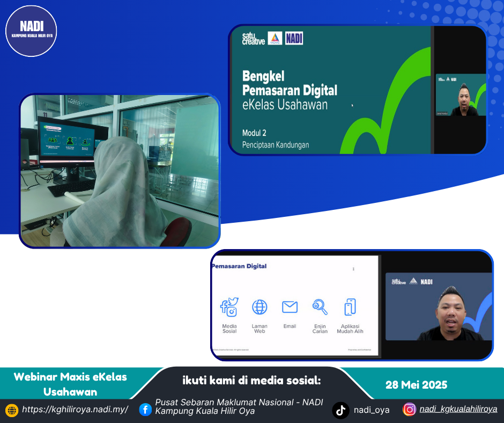This screenshot has height=423, width=504.
Task: Click the 'Penciptaan Kandungan' text
Action: pos(276,145)
